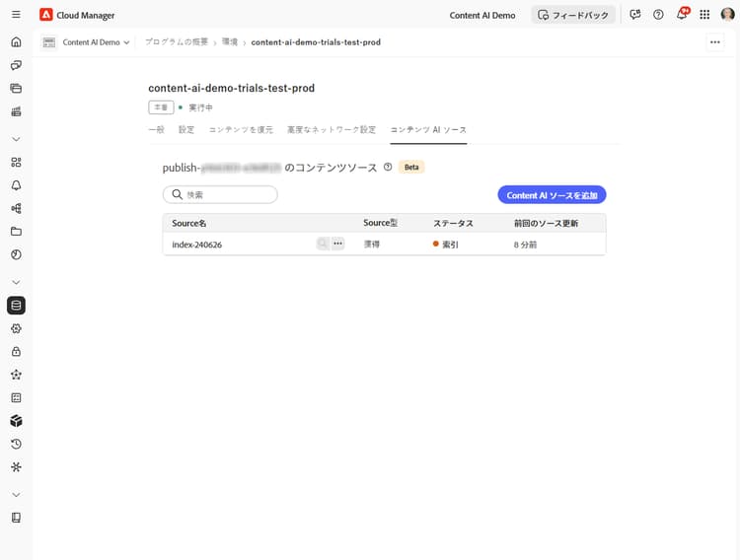Click the Source型 column header
Image resolution: width=740 pixels, height=560 pixels.
[381, 223]
